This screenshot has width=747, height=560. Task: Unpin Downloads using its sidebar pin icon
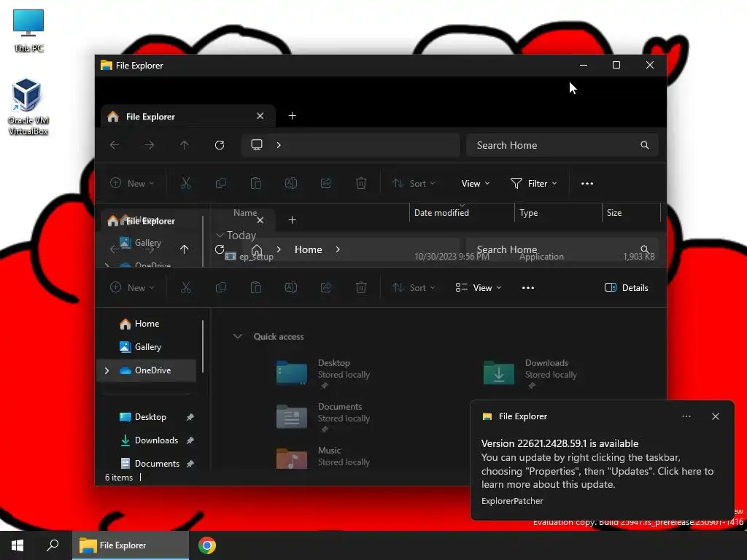(190, 440)
